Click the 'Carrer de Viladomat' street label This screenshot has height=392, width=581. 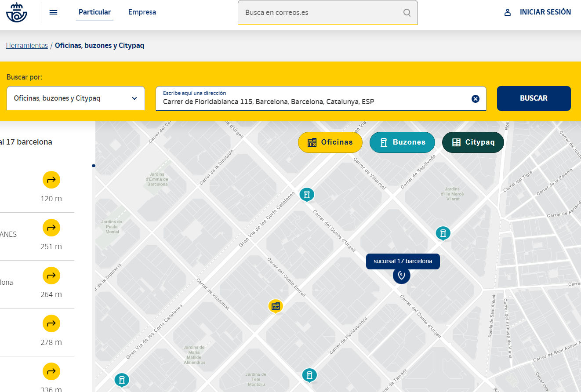point(213,294)
